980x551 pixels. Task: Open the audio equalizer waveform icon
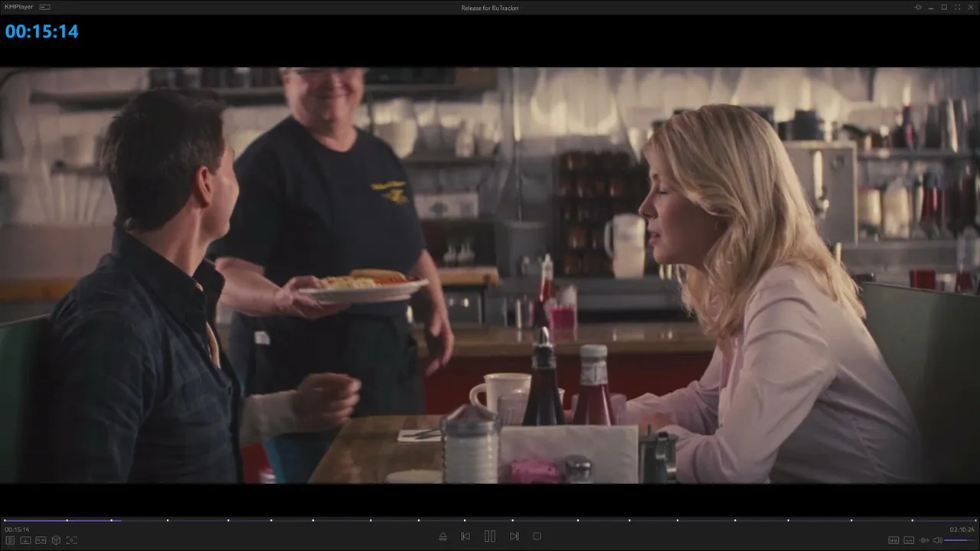pos(924,540)
